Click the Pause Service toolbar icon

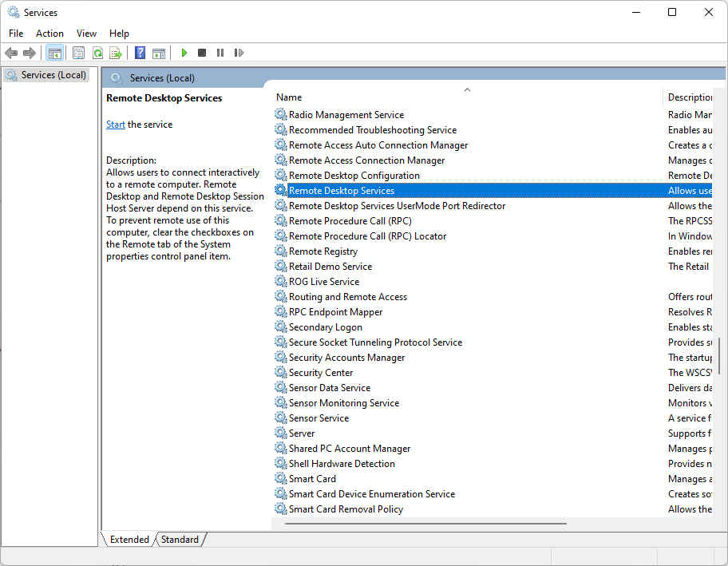(x=220, y=53)
